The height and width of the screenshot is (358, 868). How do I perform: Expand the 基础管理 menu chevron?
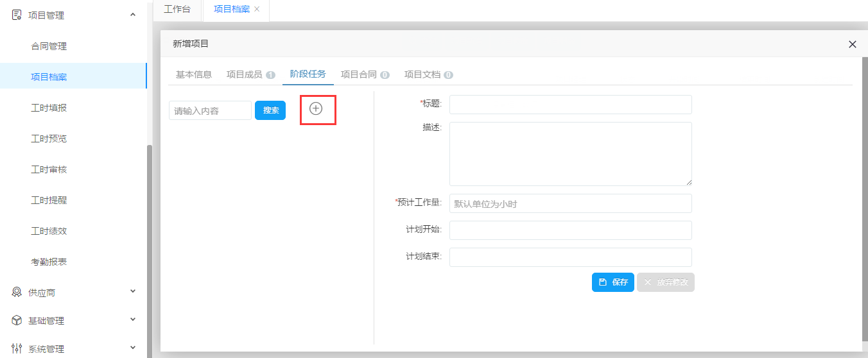pos(133,320)
